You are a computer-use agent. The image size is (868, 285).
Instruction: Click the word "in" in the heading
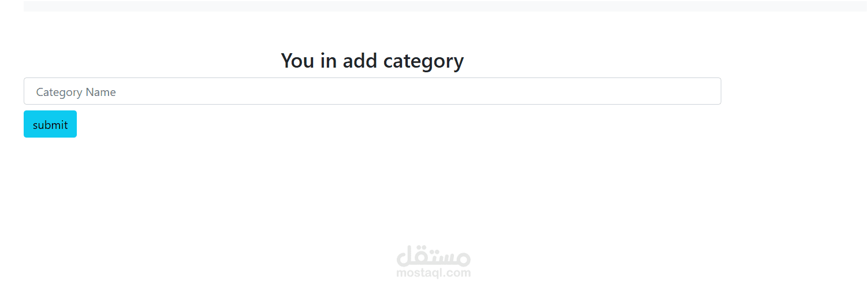click(328, 60)
